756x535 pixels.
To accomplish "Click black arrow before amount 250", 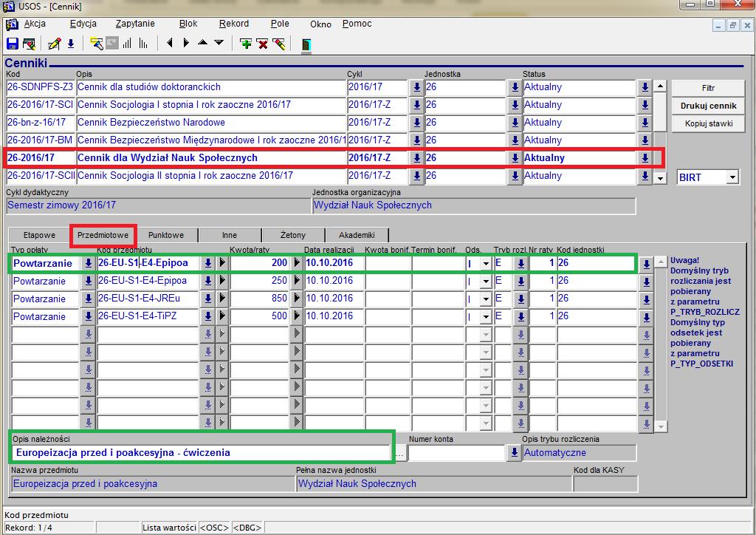I will pyautogui.click(x=221, y=281).
